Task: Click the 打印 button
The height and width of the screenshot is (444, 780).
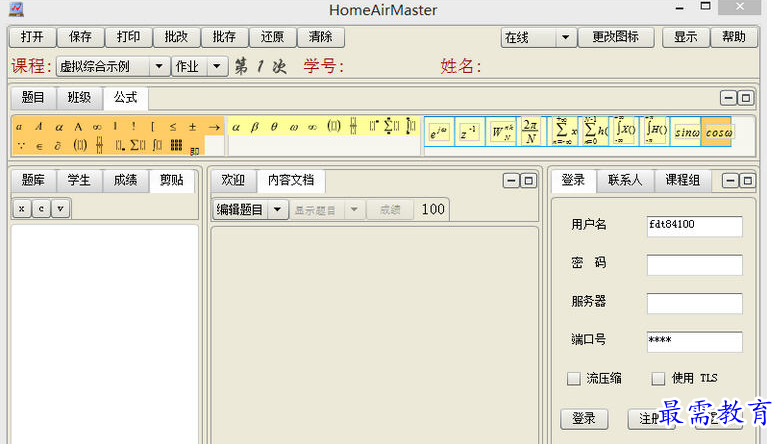Action: tap(128, 37)
